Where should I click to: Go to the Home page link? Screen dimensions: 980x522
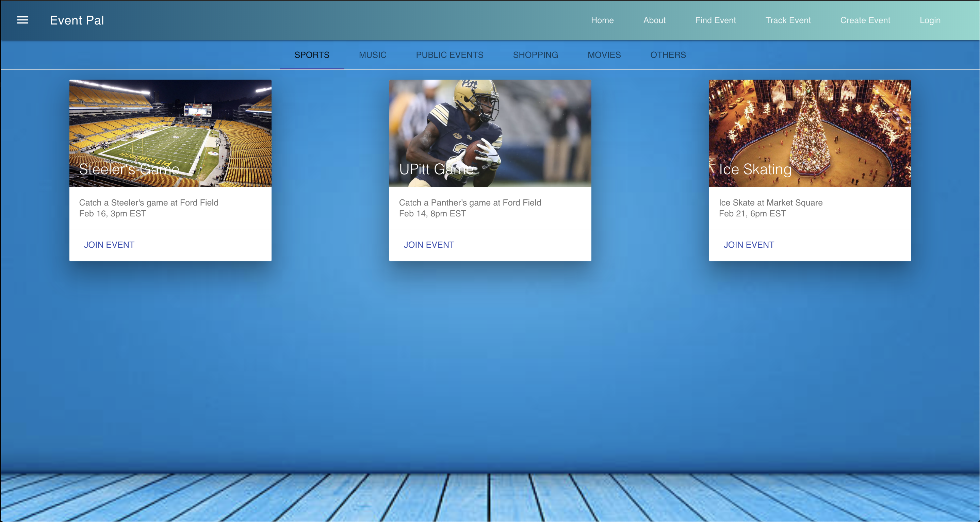coord(602,20)
